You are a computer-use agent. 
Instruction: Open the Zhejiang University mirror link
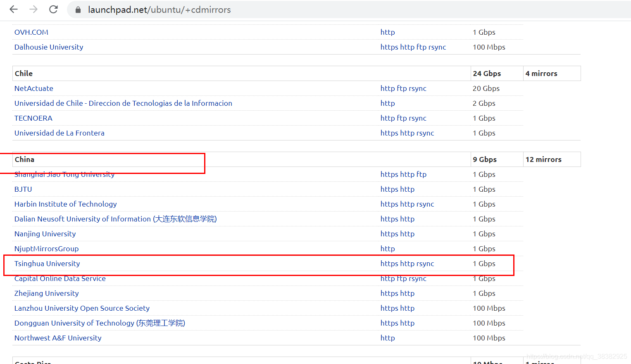click(x=47, y=293)
